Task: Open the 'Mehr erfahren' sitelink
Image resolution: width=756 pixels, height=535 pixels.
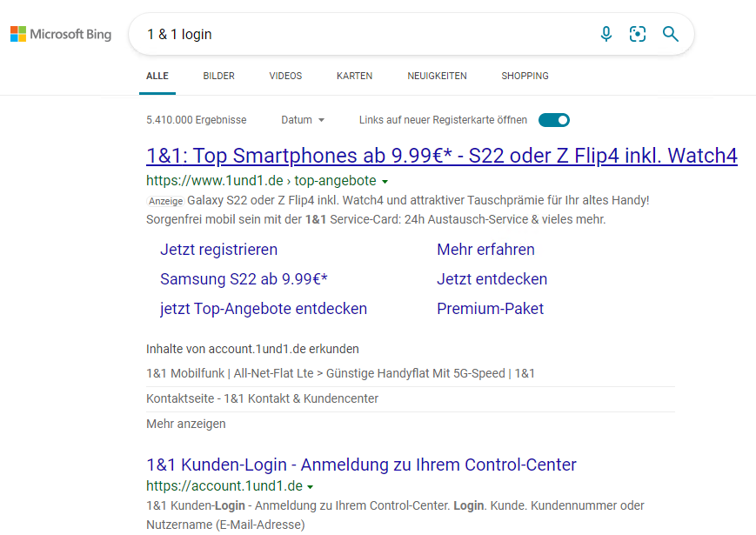Action: 485,250
